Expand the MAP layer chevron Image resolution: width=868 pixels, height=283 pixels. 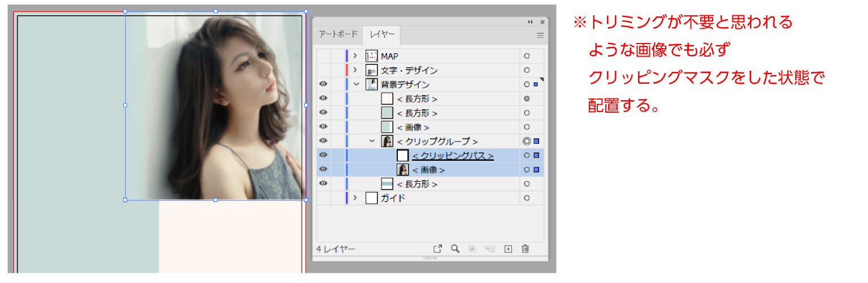tap(355, 56)
